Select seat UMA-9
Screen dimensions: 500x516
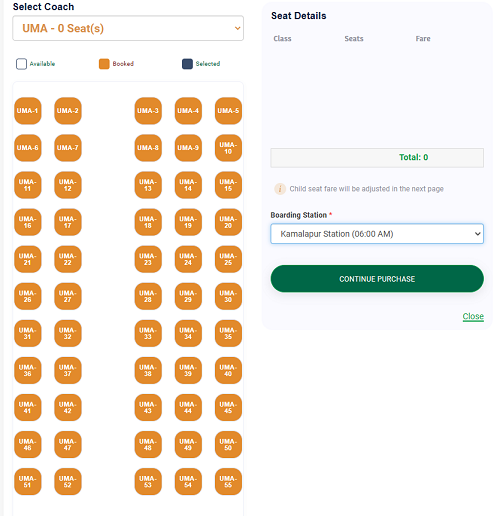(x=188, y=148)
